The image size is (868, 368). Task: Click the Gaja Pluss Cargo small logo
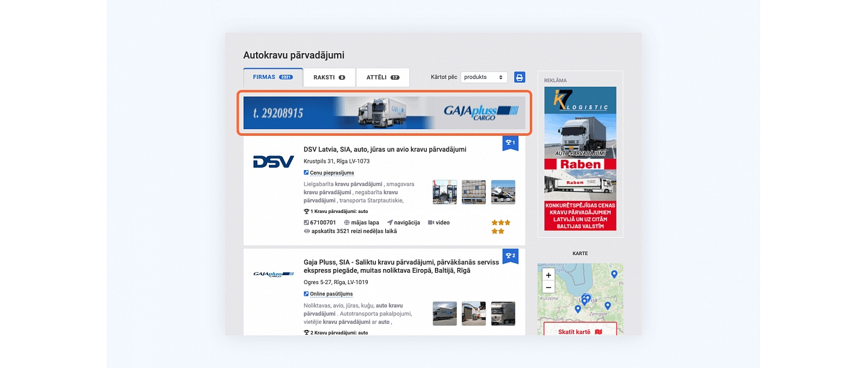(x=273, y=274)
